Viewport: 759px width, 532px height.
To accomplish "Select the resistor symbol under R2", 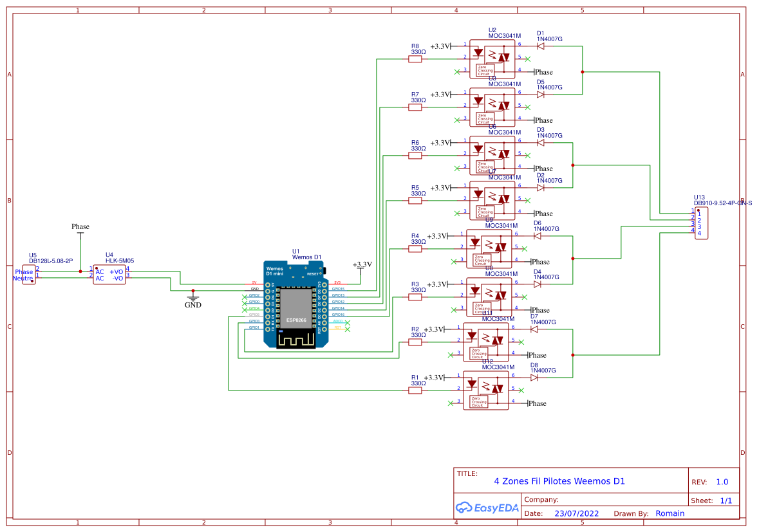I will tap(415, 342).
